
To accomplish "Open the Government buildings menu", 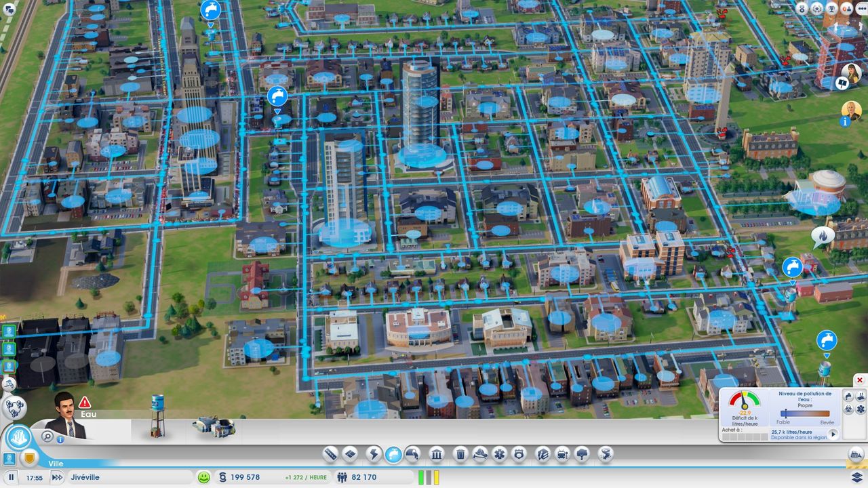I will click(x=437, y=454).
